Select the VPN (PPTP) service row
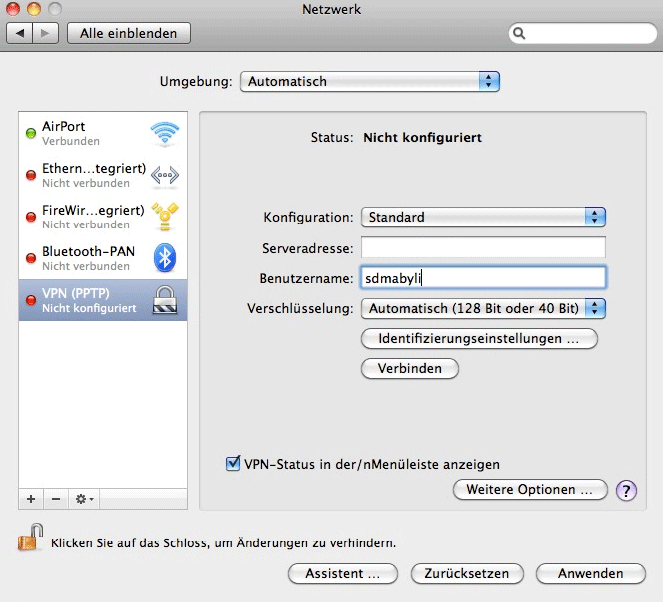This screenshot has width=663, height=602. (x=103, y=300)
